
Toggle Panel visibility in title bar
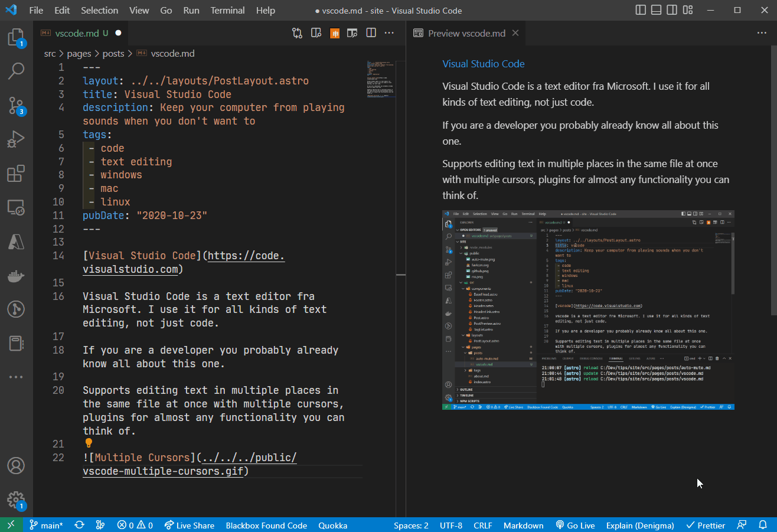[x=657, y=11]
